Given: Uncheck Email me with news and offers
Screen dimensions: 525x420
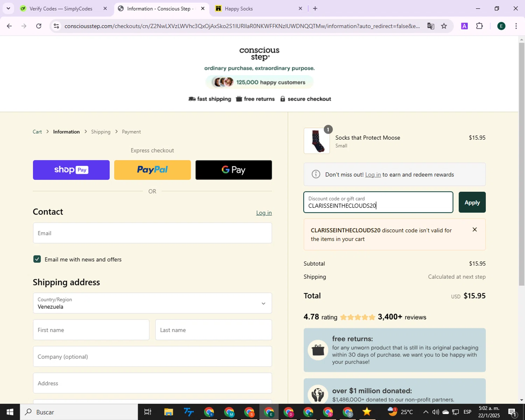Looking at the screenshot, I should 37,259.
